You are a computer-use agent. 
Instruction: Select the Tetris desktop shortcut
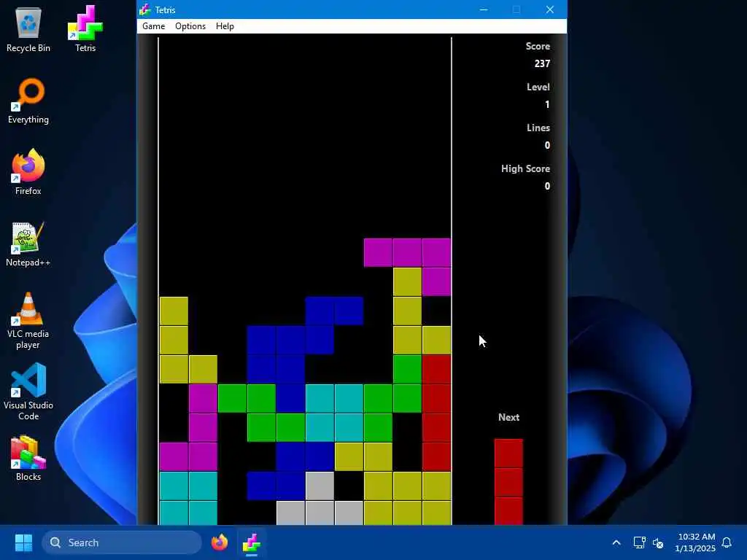pyautogui.click(x=85, y=29)
